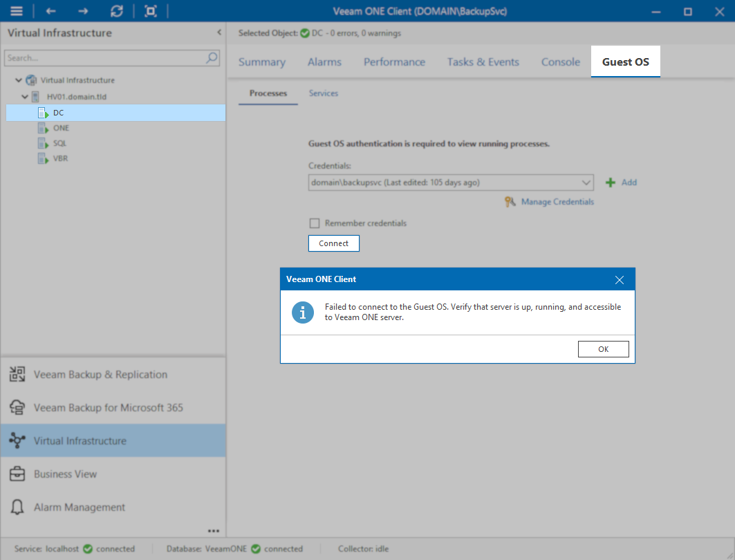Go back with the left arrow

(50, 11)
